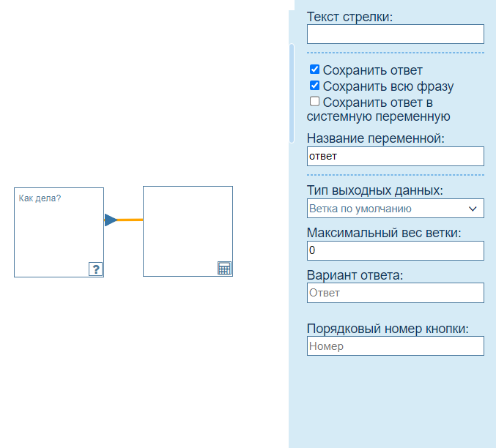Enable 'Сохранить ответ в системную переменную' checkbox
This screenshot has width=496, height=448.
coord(314,102)
